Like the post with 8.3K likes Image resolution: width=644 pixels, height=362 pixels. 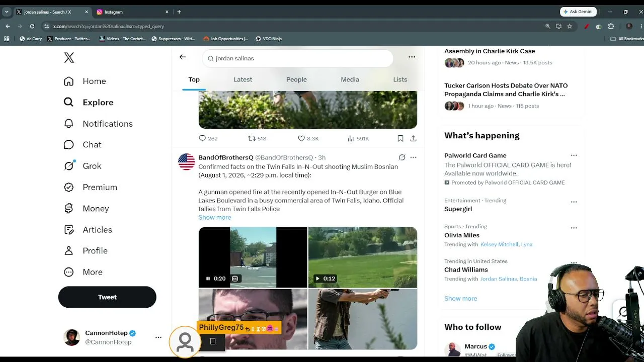308,138
